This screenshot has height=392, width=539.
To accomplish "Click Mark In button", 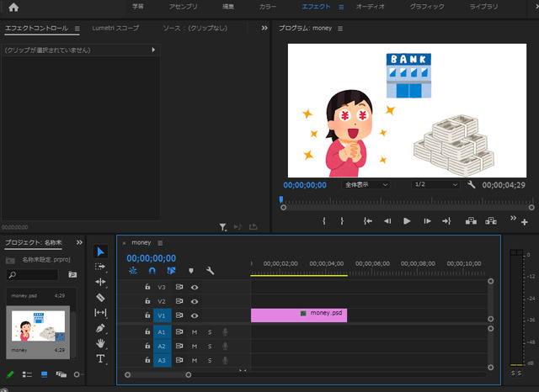I will 323,221.
